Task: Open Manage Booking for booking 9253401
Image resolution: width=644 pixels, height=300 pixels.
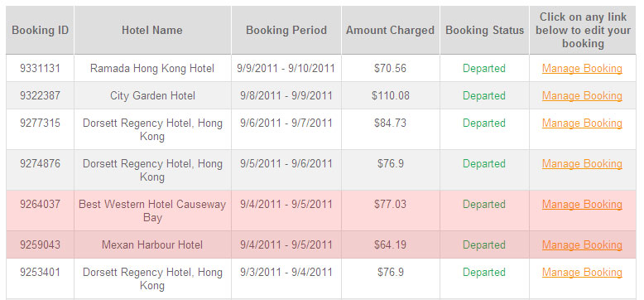Action: (582, 272)
